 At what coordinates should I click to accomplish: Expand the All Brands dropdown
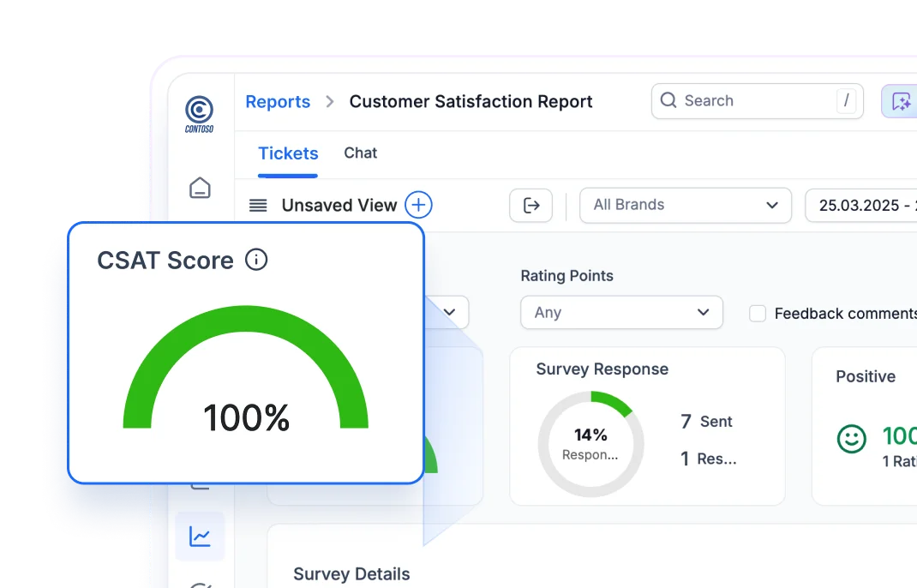pos(685,205)
